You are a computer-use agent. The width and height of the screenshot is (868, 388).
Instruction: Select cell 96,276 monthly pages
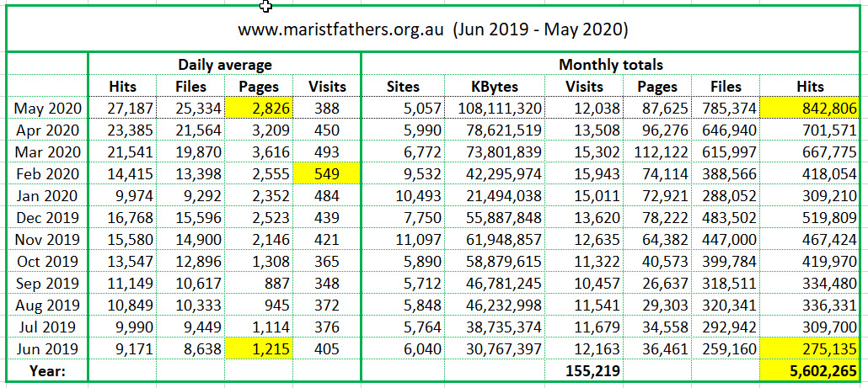tap(656, 130)
